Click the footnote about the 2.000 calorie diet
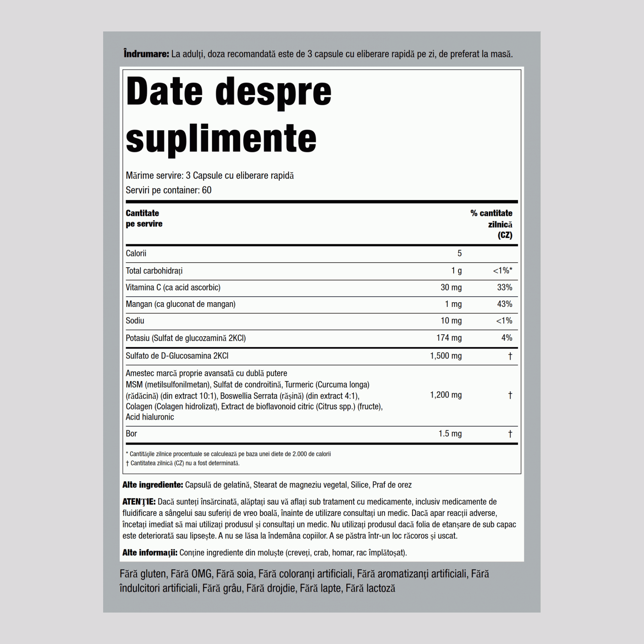 point(228,454)
